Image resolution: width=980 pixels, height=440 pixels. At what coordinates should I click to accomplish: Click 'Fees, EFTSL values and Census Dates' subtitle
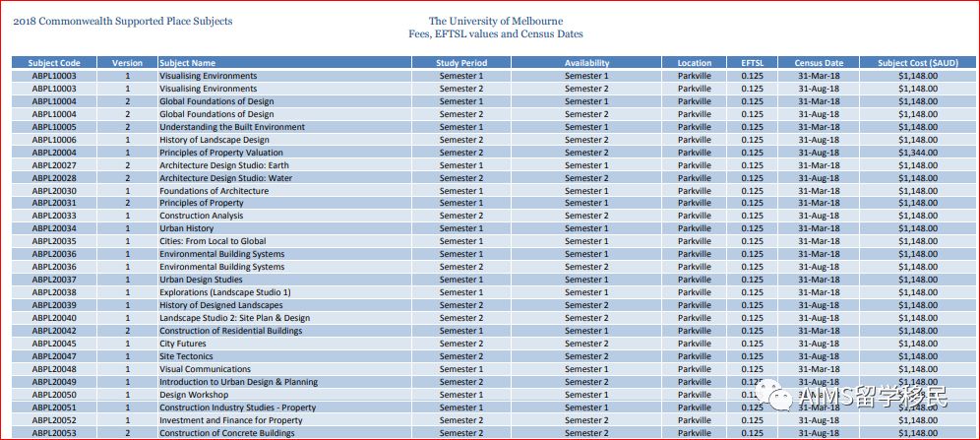point(496,34)
